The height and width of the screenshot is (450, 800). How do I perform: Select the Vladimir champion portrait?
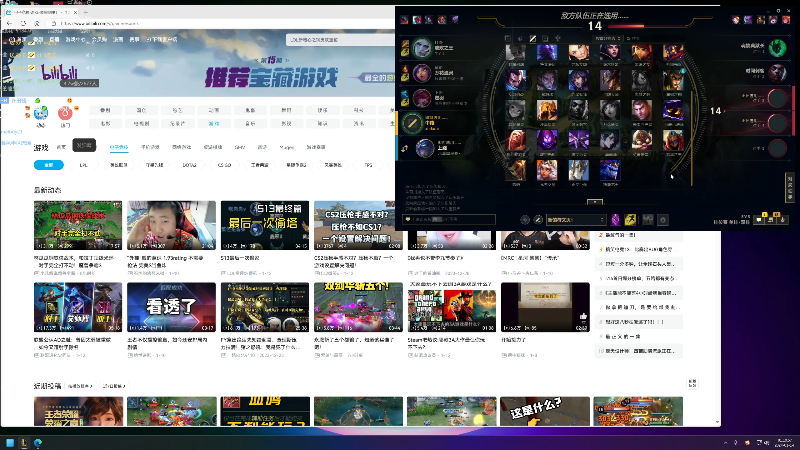coord(516,139)
